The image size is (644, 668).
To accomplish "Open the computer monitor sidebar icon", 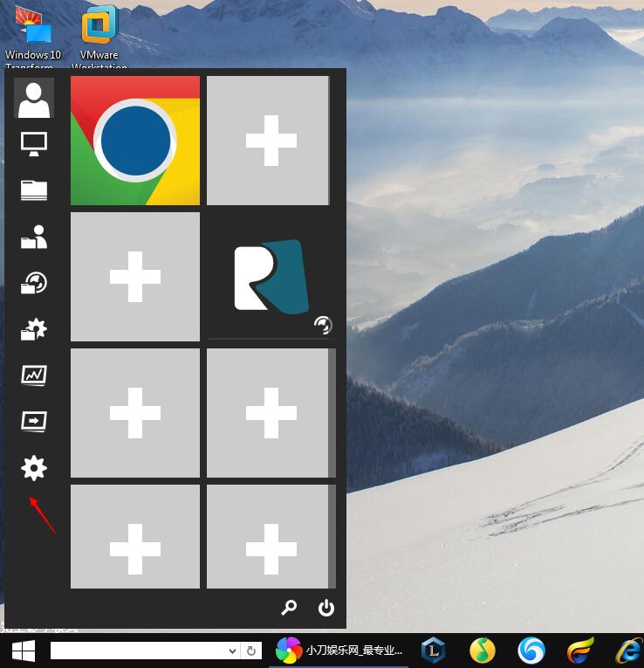I will (34, 144).
